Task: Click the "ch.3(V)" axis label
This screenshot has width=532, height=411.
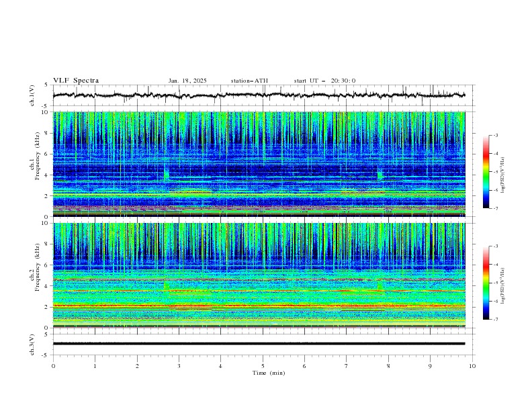Action: (32, 345)
